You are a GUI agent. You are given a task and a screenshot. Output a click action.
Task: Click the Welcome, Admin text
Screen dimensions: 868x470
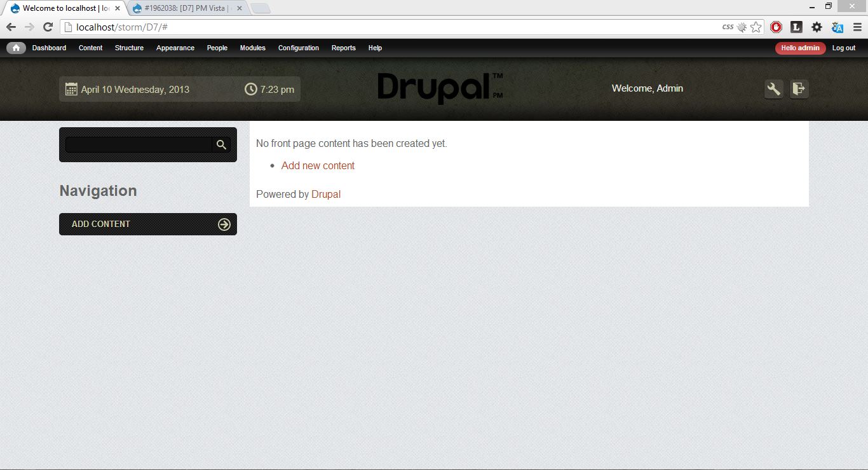click(x=648, y=88)
